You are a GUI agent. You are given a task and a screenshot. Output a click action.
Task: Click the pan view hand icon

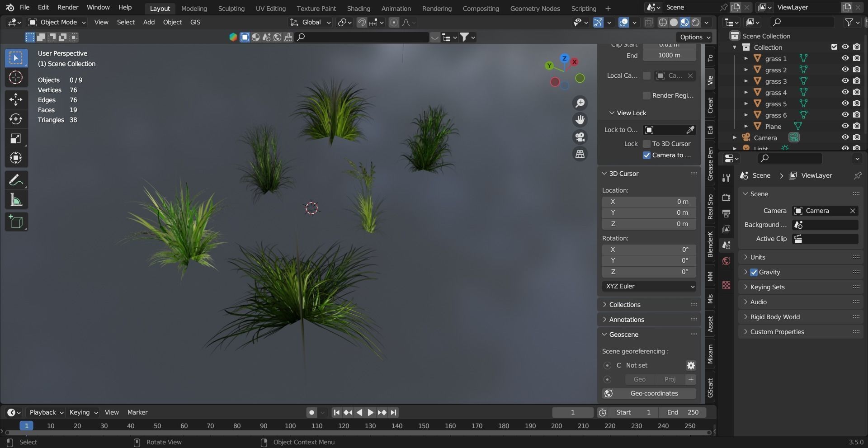coord(580,120)
